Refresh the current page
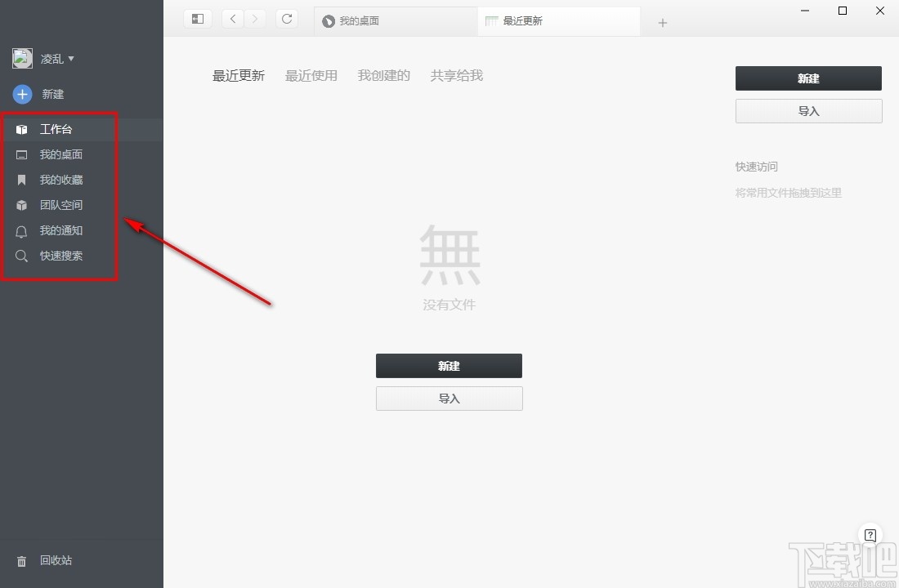899x588 pixels. [286, 18]
